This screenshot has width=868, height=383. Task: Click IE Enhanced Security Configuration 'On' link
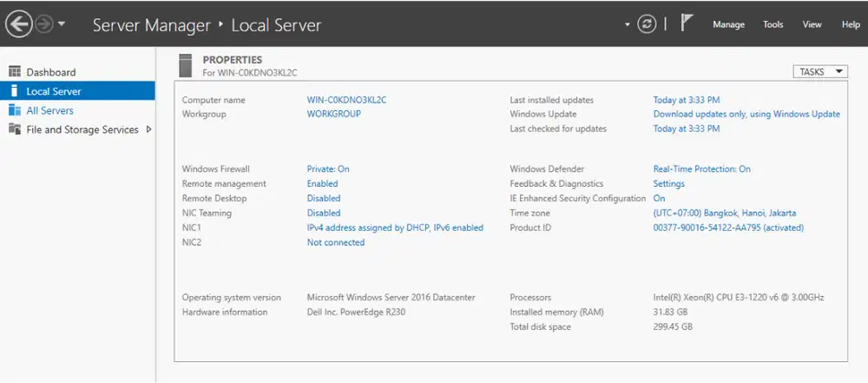(x=660, y=198)
